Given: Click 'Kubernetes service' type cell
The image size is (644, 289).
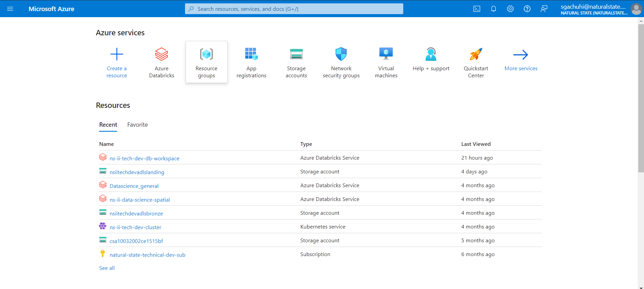Looking at the screenshot, I should click(323, 226).
